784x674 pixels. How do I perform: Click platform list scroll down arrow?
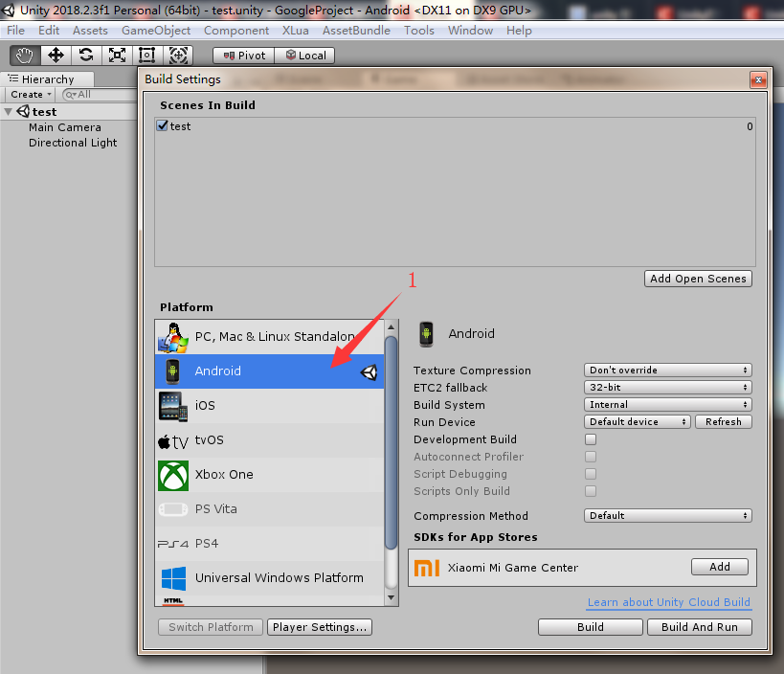tap(391, 598)
